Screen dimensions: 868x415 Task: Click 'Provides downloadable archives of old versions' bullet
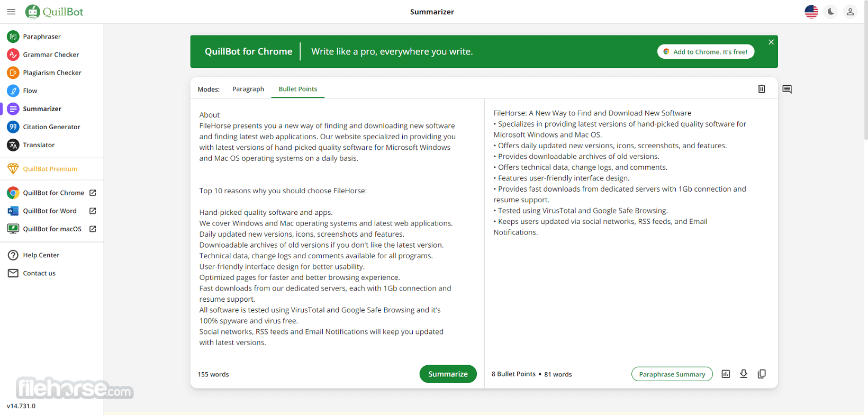click(x=576, y=156)
